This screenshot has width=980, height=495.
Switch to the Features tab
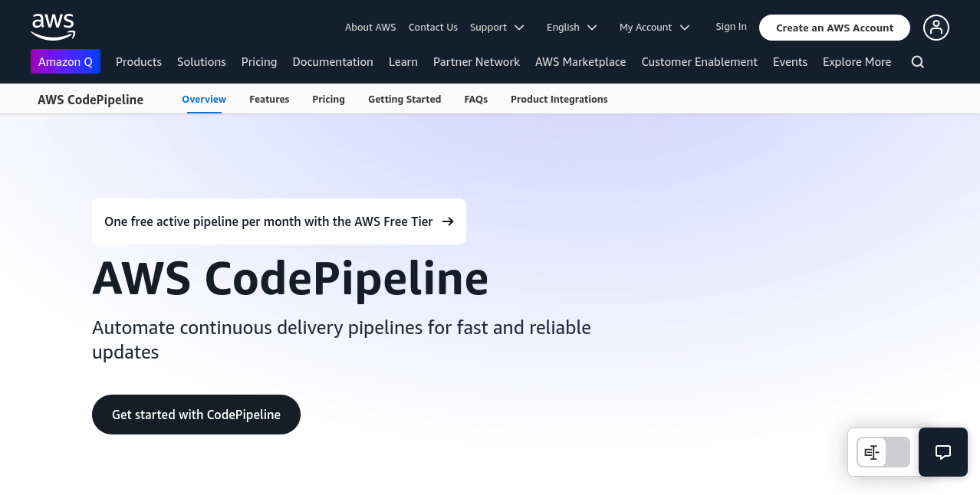pos(269,100)
